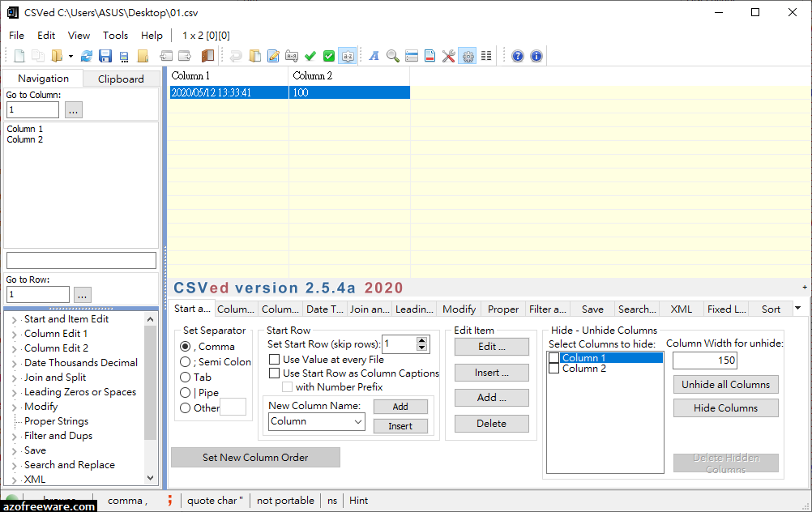Refresh the file with the reload icon
This screenshot has height=512, width=812.
[x=87, y=56]
